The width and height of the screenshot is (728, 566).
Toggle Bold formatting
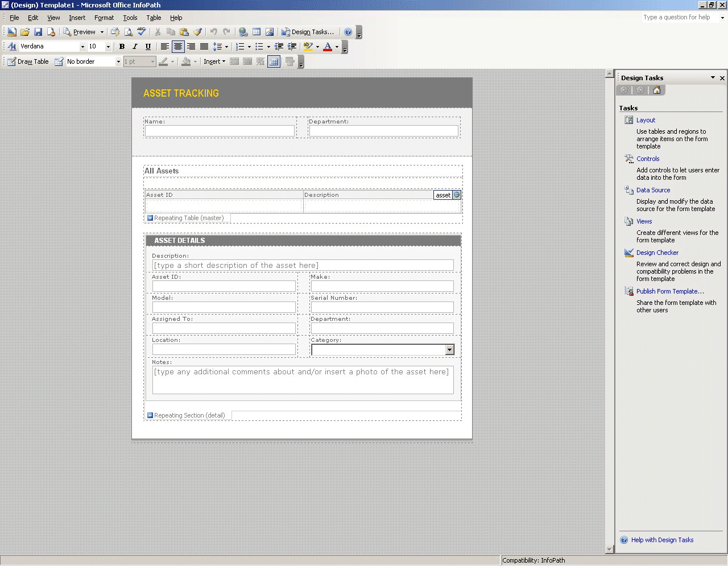coord(122,47)
